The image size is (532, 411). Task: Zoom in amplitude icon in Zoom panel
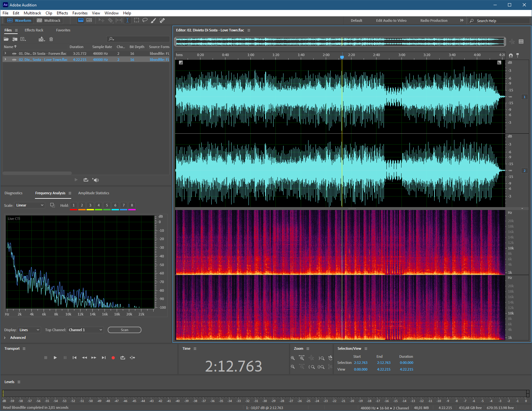(293, 358)
